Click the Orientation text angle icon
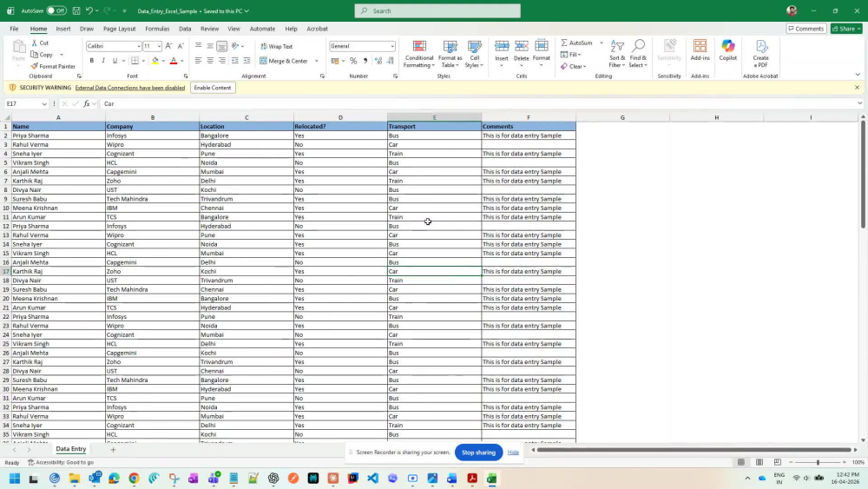Viewport: 868px width, 489px height. 235,47
